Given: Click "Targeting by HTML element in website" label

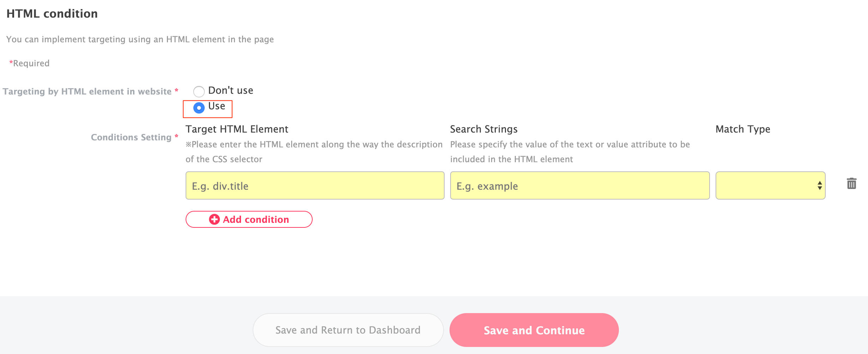Looking at the screenshot, I should click(87, 91).
